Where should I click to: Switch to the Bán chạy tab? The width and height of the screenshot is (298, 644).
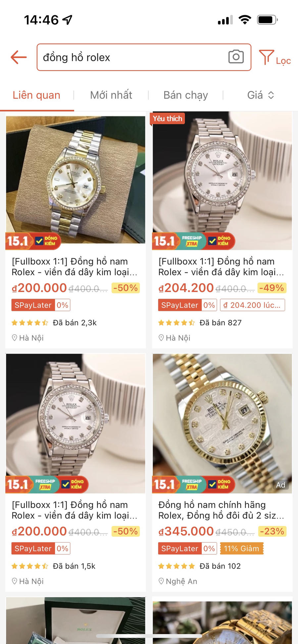[x=185, y=95]
